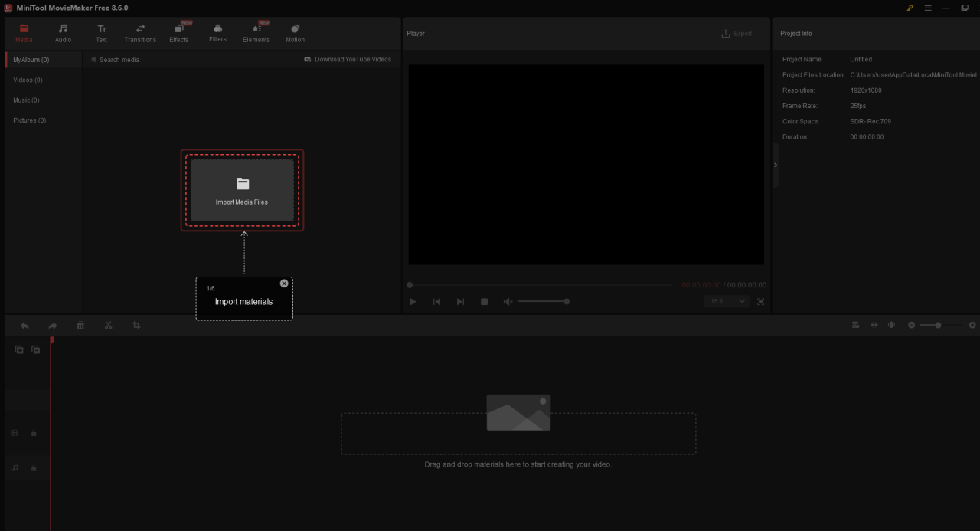
Task: Click the key upgrade icon in title bar
Action: (910, 8)
